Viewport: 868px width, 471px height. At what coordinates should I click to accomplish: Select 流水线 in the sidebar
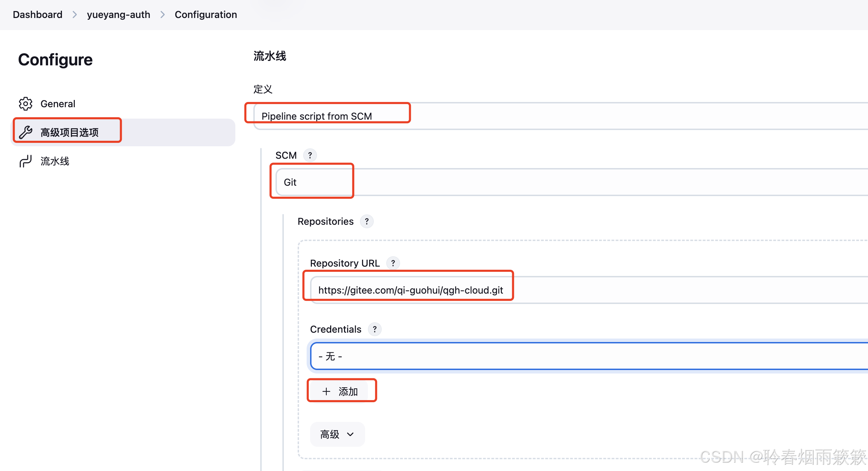point(55,161)
